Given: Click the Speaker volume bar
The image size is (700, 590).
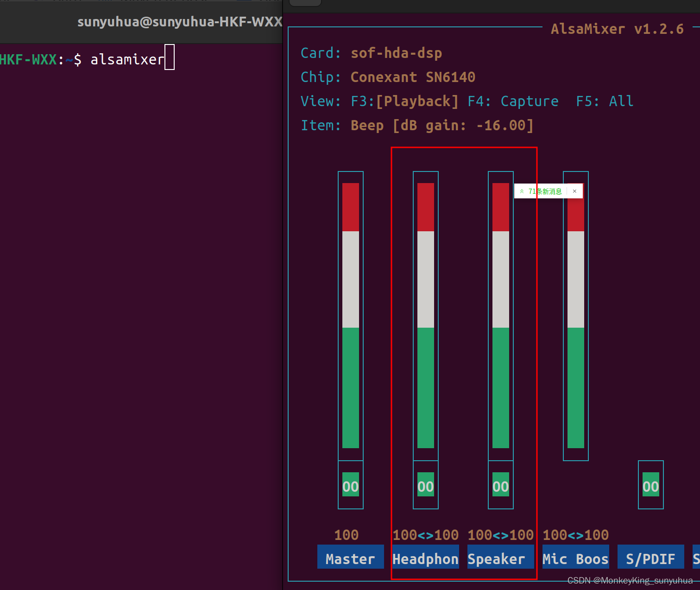Looking at the screenshot, I should pos(501,316).
